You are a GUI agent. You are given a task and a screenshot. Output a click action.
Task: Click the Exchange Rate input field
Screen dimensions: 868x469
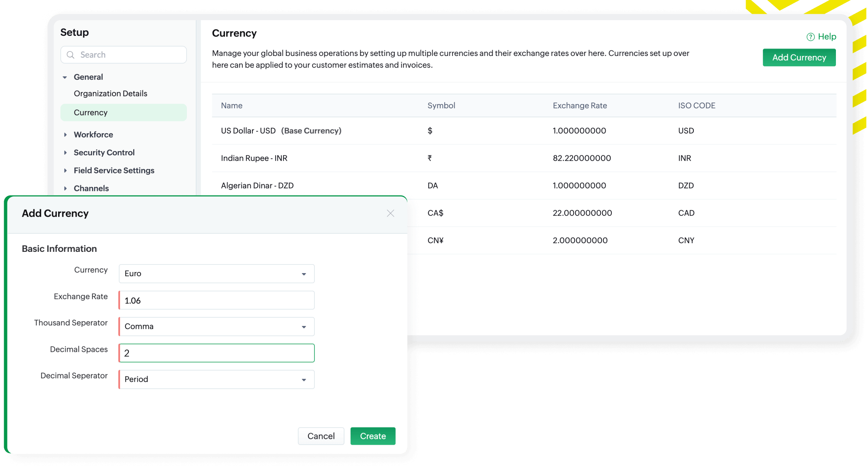[x=216, y=300]
